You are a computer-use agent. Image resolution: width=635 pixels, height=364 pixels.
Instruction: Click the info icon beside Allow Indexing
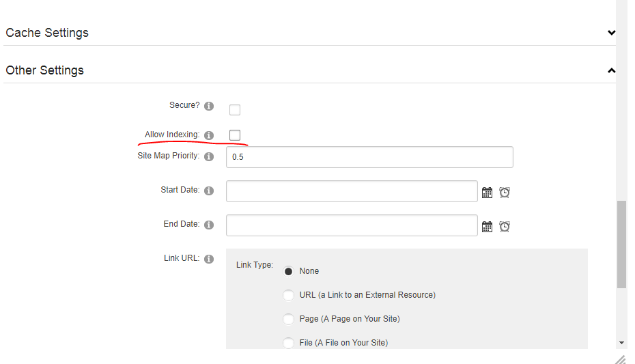tap(209, 135)
